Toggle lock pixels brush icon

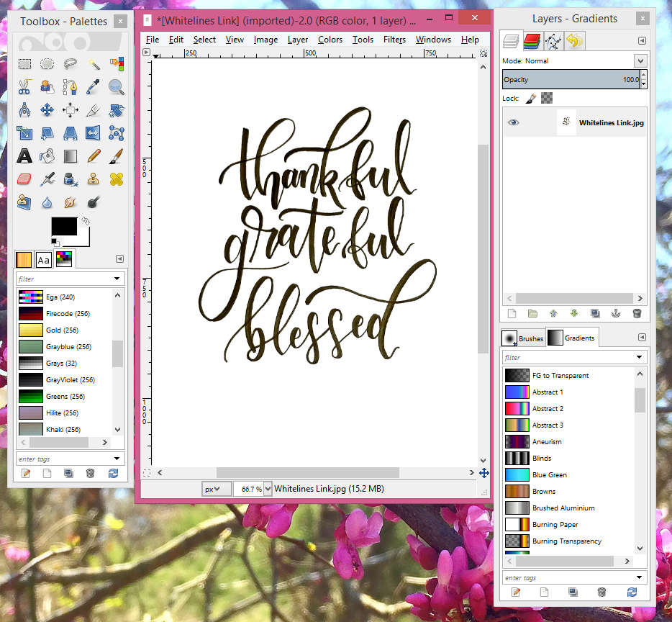pyautogui.click(x=530, y=98)
